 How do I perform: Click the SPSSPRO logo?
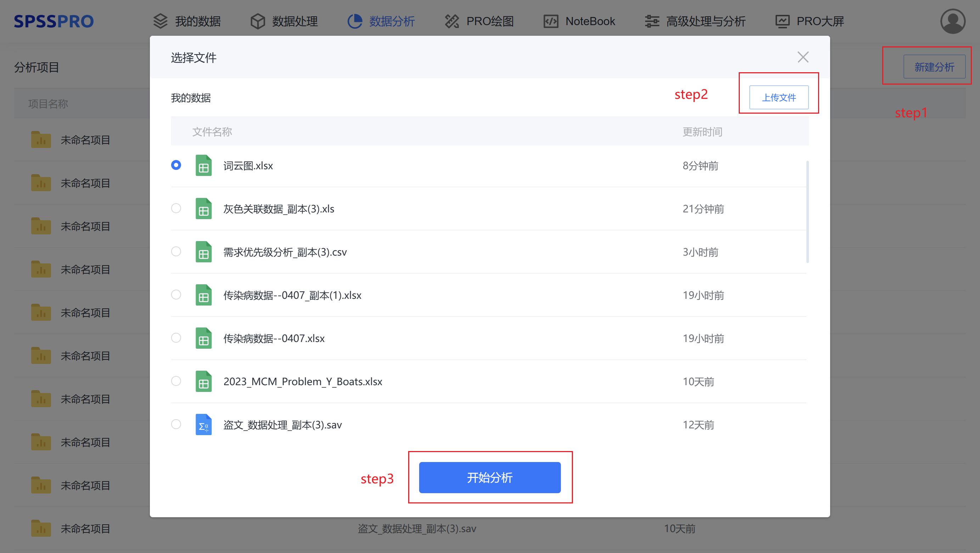pyautogui.click(x=53, y=21)
